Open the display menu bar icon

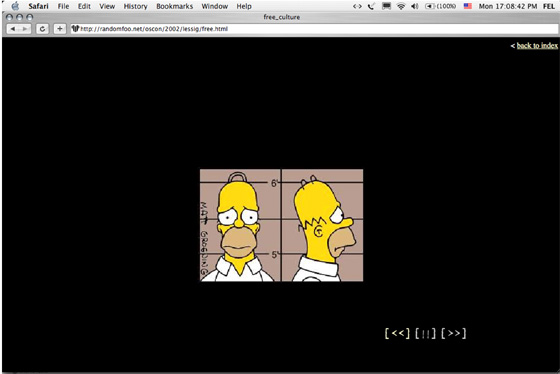click(x=386, y=6)
